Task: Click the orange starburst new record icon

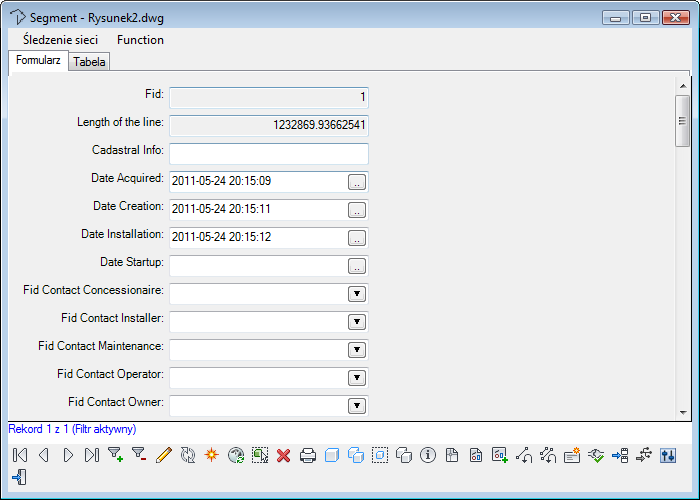Action: pos(212,455)
